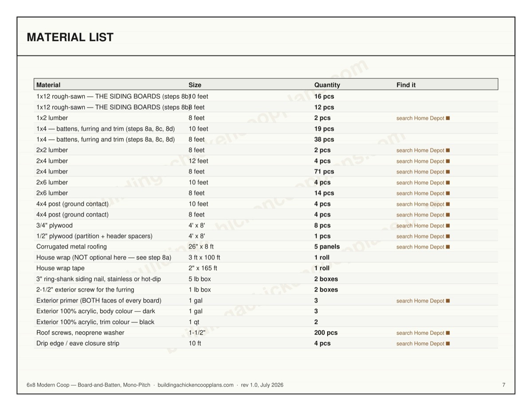Select the 12 pcs quantity cell
Image resolution: width=532 pixels, height=411 pixels.
pos(324,107)
